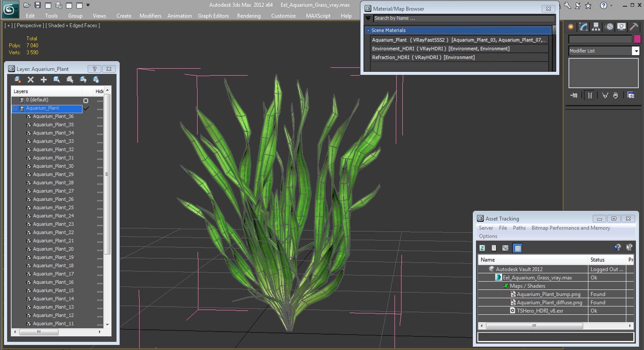
Task: Click the Delete Layer X icon
Action: [31, 80]
